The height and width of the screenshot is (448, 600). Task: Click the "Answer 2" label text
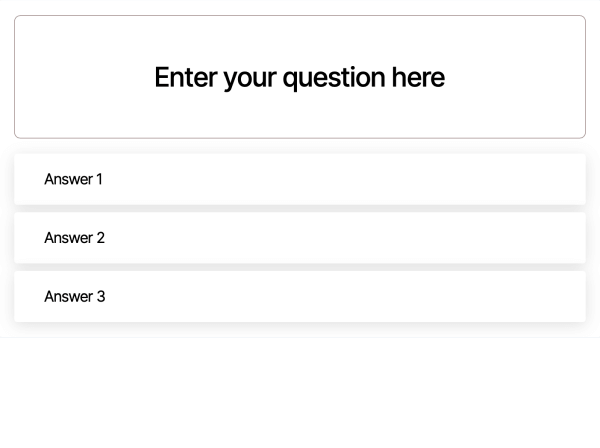pos(75,238)
